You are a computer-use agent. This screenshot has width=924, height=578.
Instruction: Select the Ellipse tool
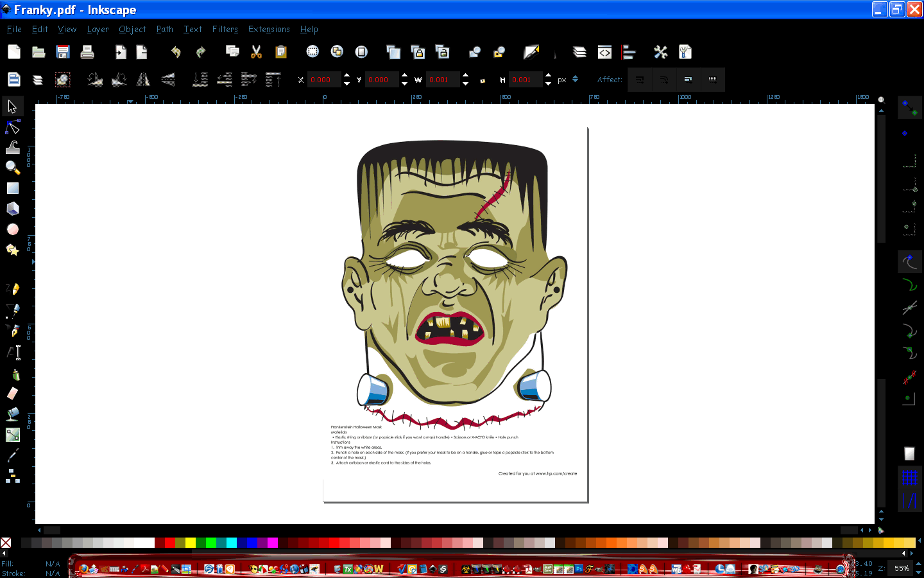(12, 229)
